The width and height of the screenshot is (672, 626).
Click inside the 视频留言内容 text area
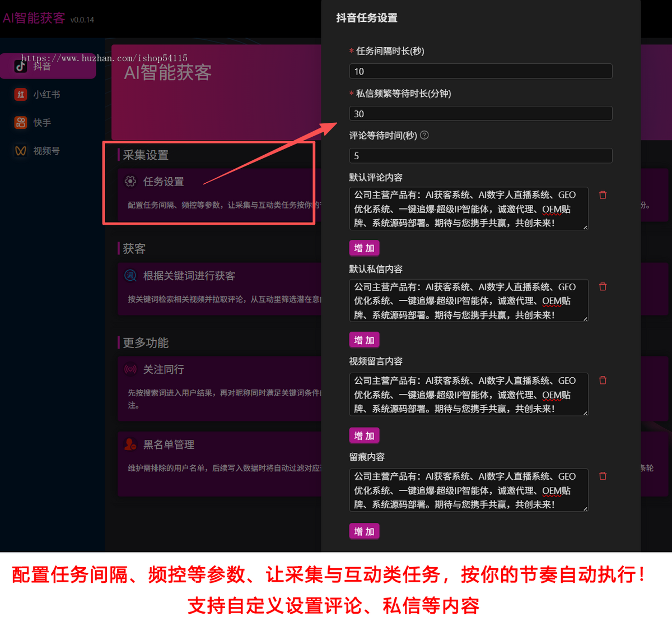click(x=469, y=394)
